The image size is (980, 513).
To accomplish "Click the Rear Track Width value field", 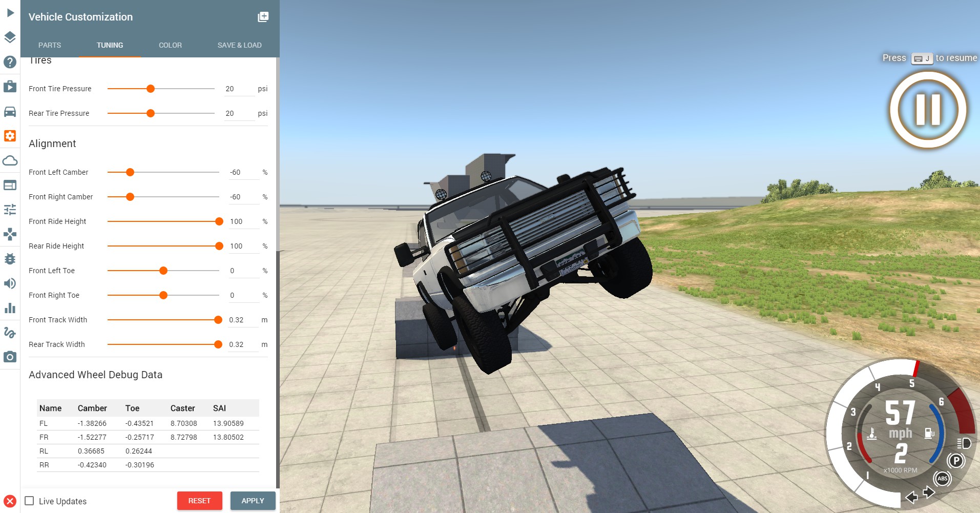I will 243,344.
